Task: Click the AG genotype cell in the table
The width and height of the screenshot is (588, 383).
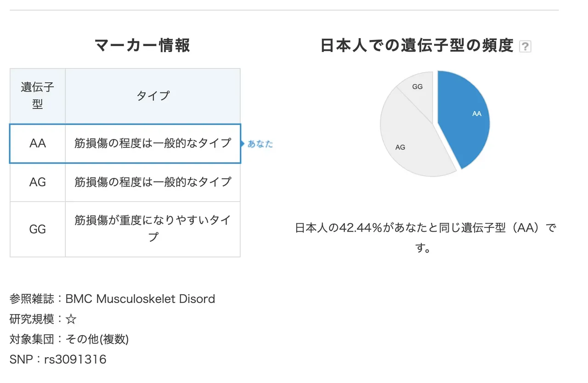Action: coord(38,182)
